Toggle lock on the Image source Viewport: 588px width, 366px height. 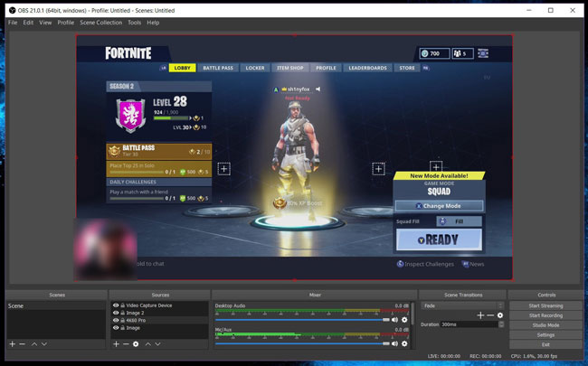click(123, 328)
